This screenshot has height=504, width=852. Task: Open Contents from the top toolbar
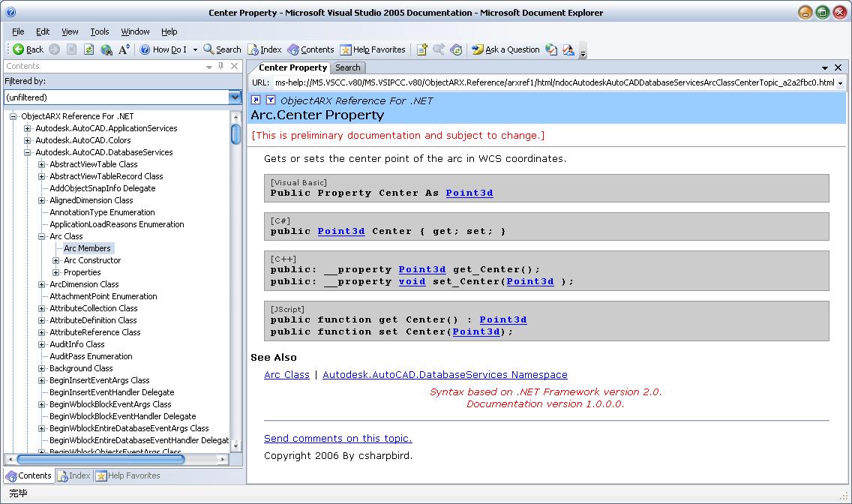click(310, 49)
